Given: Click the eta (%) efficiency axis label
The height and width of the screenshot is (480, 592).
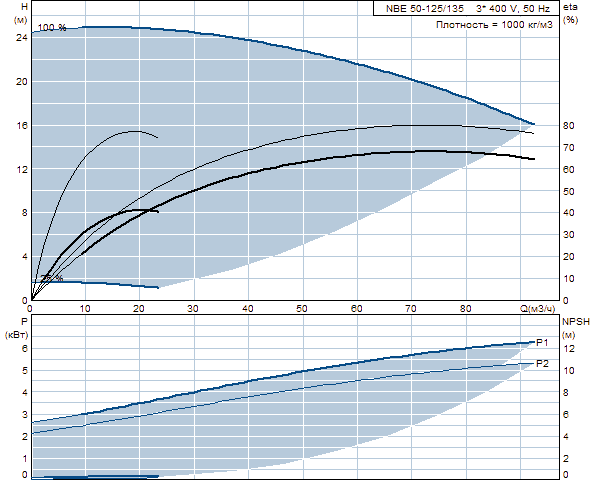Looking at the screenshot, I should pyautogui.click(x=570, y=14).
